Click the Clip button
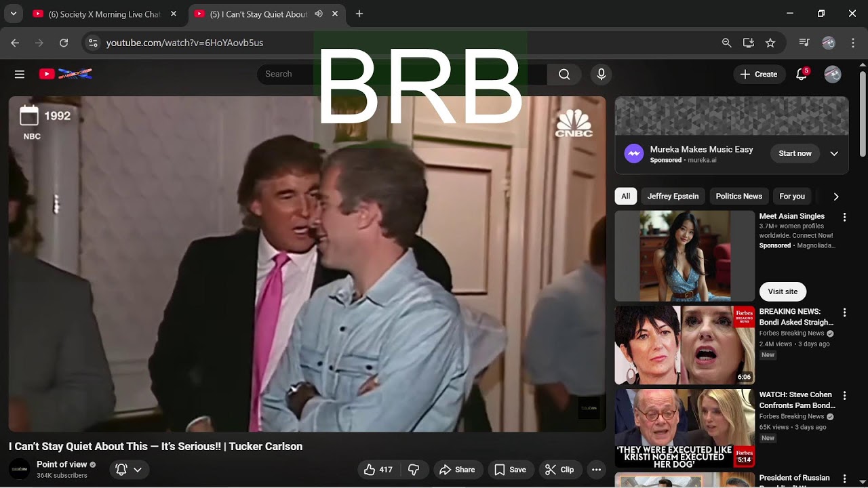 pyautogui.click(x=560, y=470)
